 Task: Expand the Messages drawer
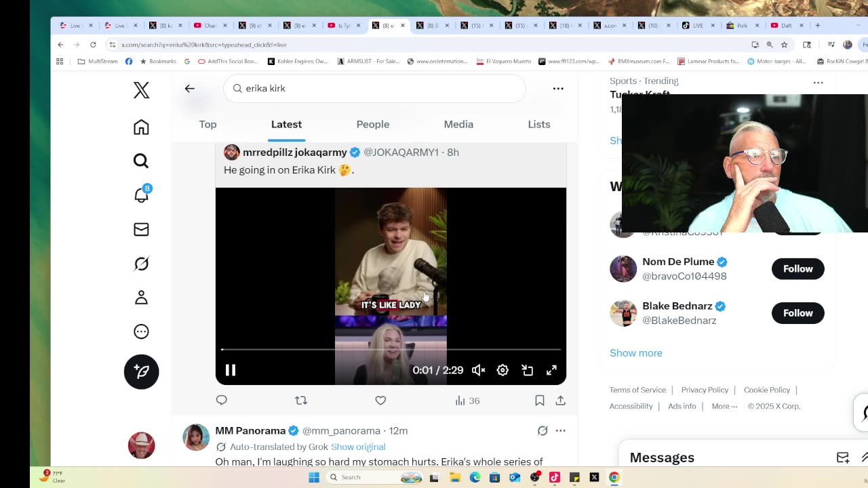click(x=864, y=457)
